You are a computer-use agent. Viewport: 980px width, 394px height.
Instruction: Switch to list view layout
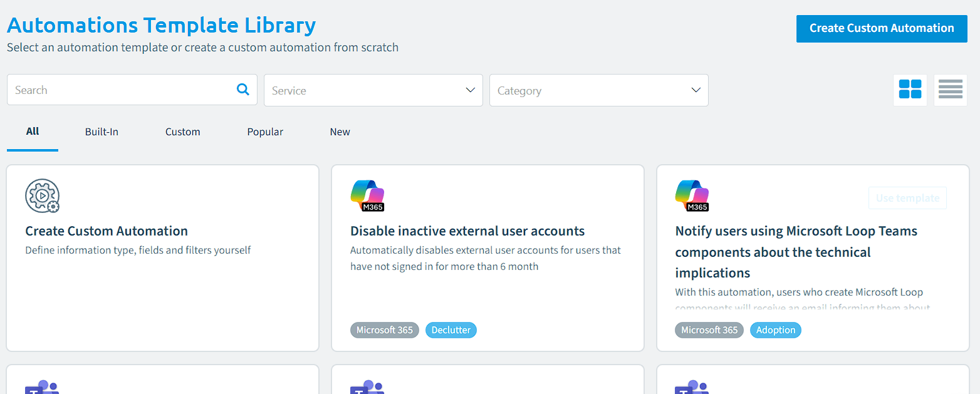tap(951, 90)
